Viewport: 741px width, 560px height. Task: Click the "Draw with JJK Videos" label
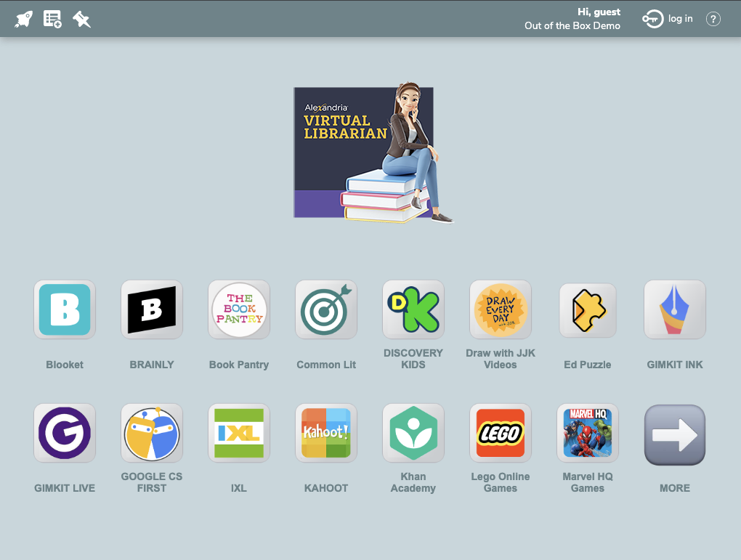point(501,359)
